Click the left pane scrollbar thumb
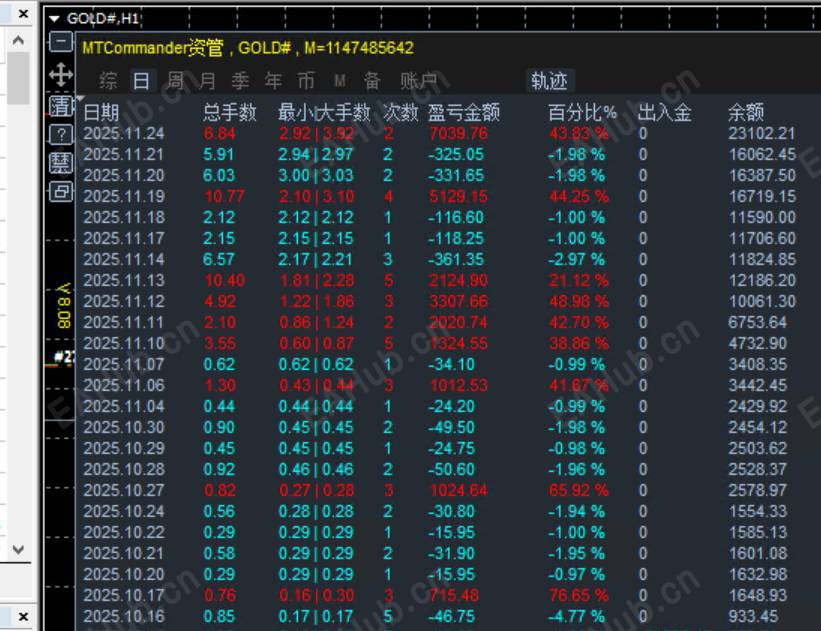The image size is (821, 631). tap(18, 78)
